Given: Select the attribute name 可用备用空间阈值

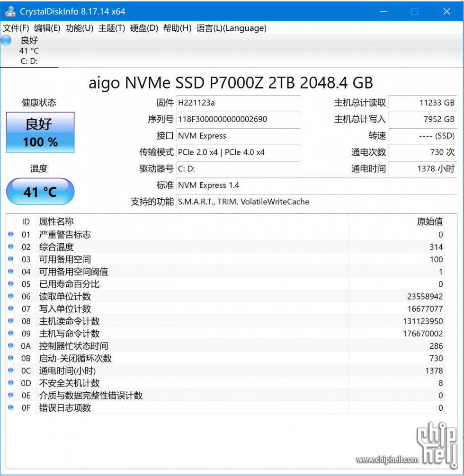Looking at the screenshot, I should tap(73, 272).
